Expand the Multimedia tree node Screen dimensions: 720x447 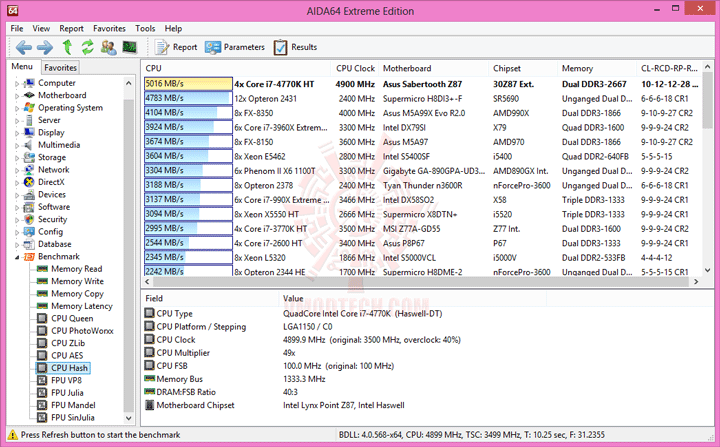17,146
